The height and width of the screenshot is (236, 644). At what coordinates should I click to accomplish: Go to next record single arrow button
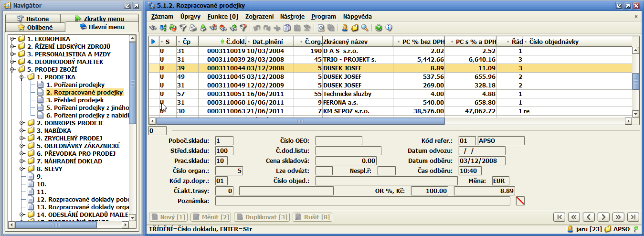pyautogui.click(x=603, y=217)
